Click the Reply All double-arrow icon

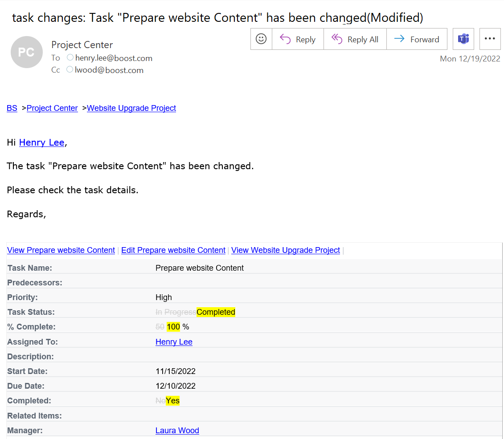337,39
